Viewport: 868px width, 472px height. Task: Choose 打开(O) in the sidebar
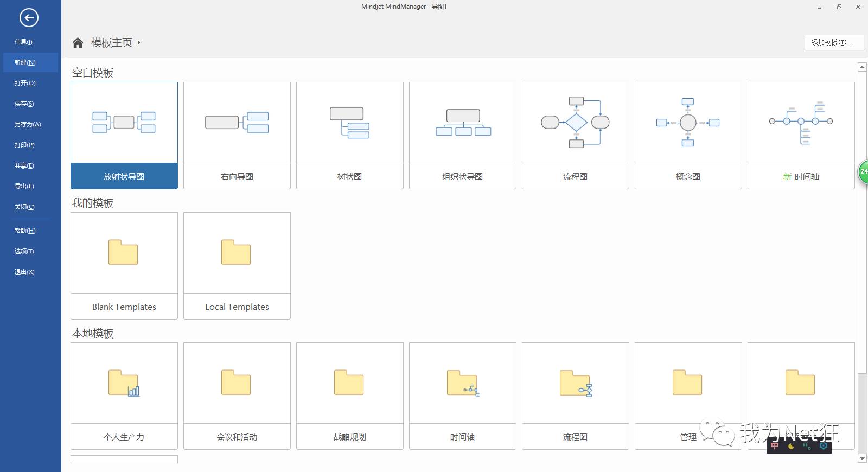pyautogui.click(x=25, y=83)
